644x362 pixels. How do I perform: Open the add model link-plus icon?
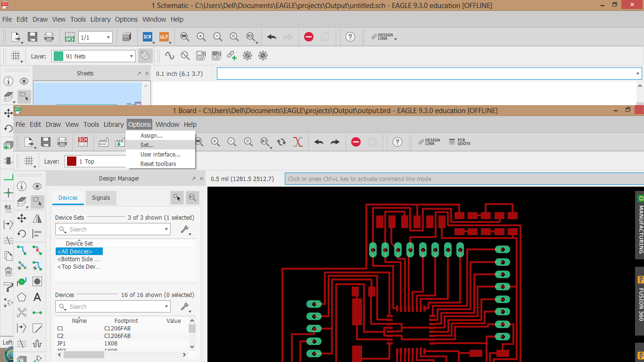click(x=232, y=56)
